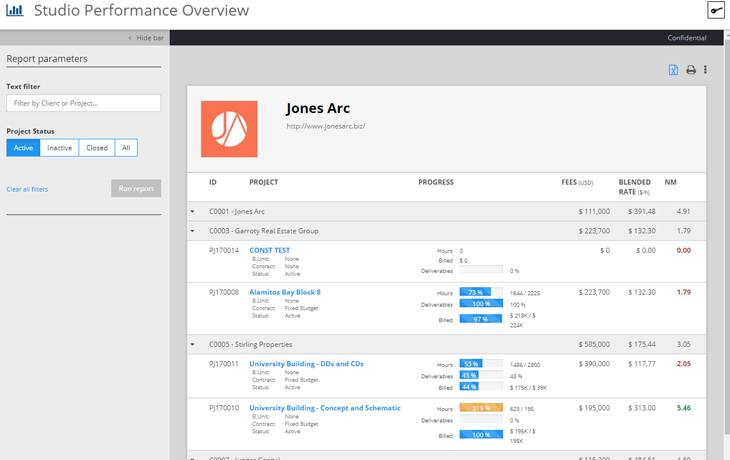The height and width of the screenshot is (460, 730).
Task: Open University Building - DDs and CDs project
Action: pos(306,364)
